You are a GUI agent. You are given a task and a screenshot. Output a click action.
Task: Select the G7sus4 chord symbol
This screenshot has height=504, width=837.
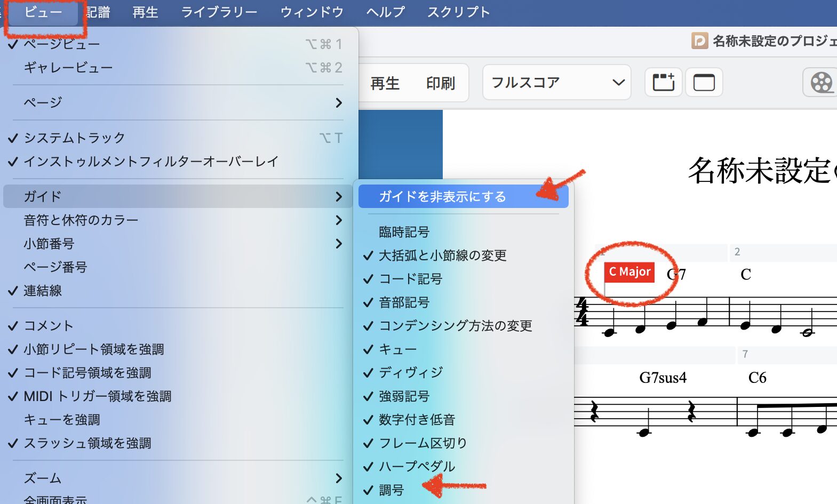[x=663, y=378]
